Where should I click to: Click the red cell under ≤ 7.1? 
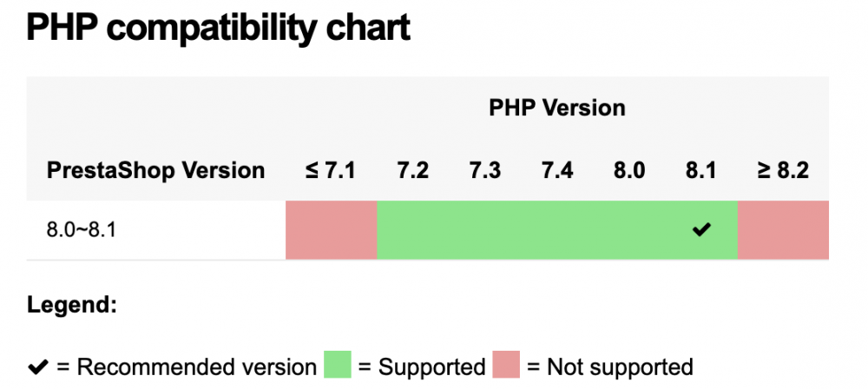point(331,230)
